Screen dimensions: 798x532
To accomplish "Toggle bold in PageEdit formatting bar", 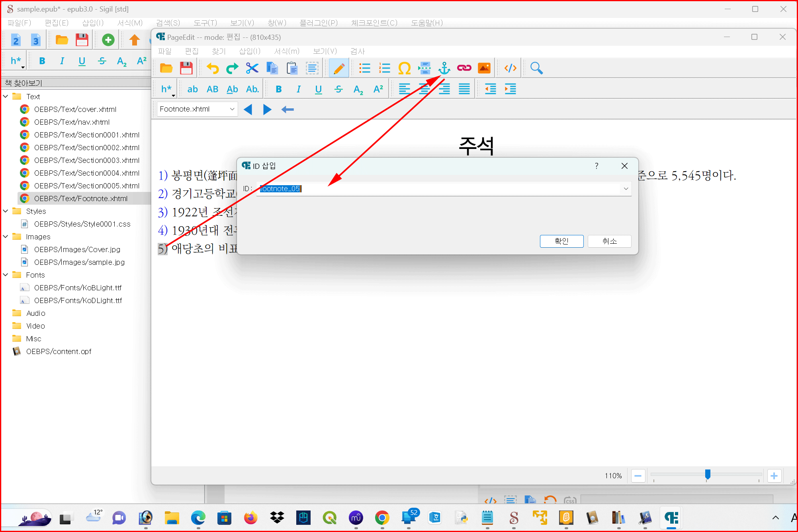I will tap(279, 89).
